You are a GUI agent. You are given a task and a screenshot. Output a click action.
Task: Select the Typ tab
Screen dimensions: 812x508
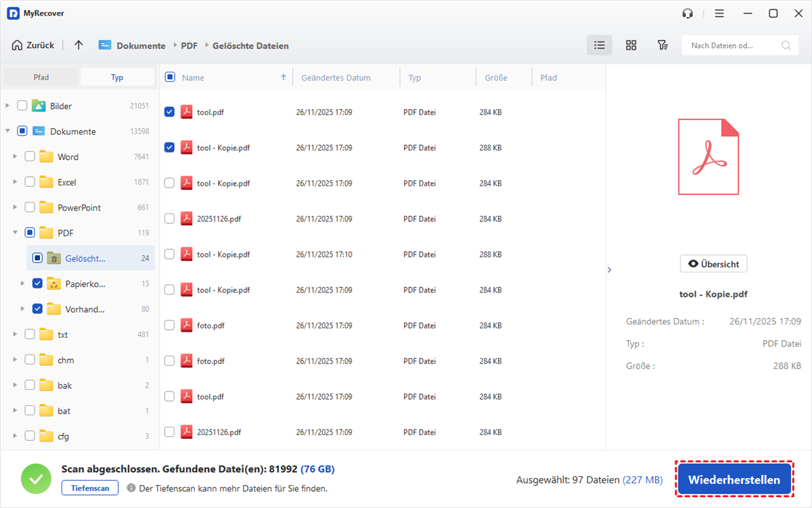pyautogui.click(x=117, y=77)
